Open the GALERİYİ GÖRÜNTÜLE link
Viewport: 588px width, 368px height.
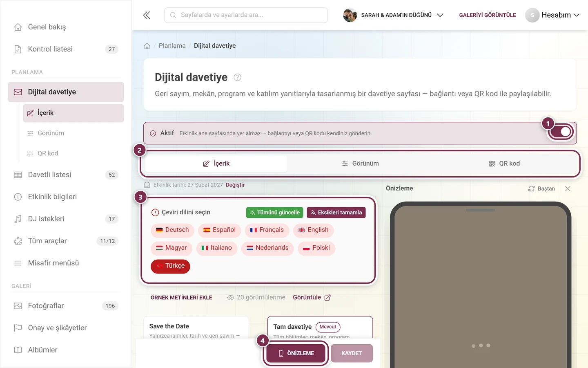pos(488,15)
